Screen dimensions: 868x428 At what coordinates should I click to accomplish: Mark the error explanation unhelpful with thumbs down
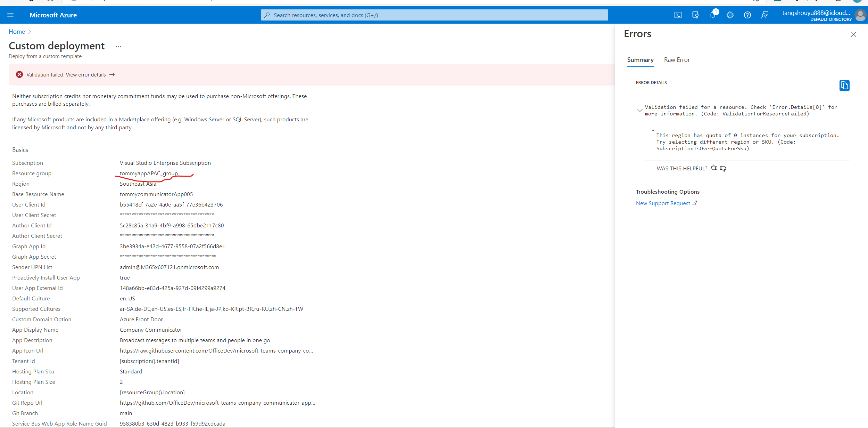pos(723,168)
